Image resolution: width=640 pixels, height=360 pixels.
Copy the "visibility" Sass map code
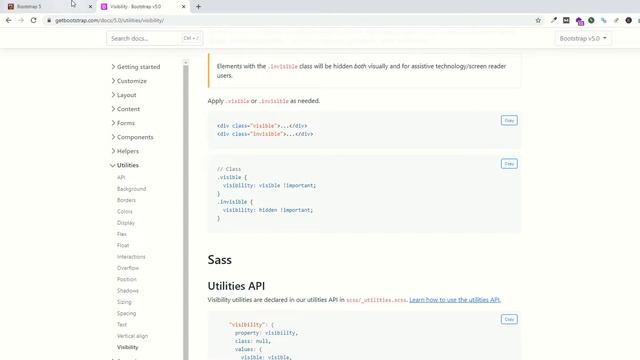509,319
